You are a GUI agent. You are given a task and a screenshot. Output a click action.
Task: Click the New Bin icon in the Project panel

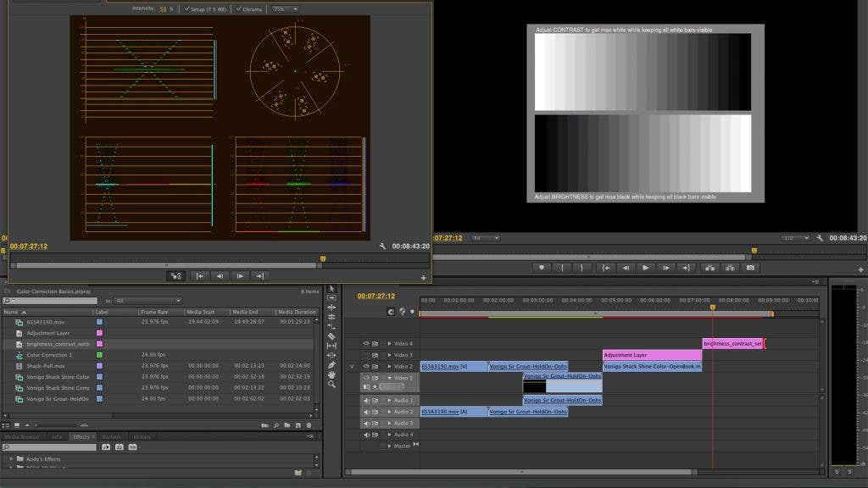tap(287, 424)
